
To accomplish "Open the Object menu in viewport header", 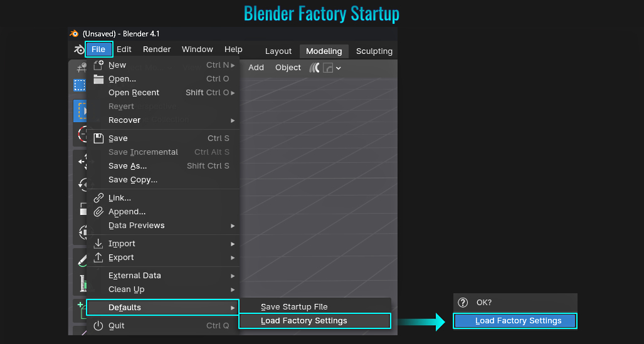I will 288,68.
